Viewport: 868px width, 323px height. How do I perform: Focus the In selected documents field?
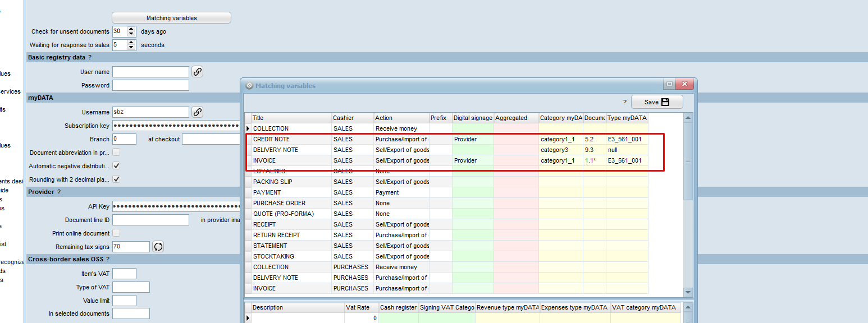coord(131,313)
